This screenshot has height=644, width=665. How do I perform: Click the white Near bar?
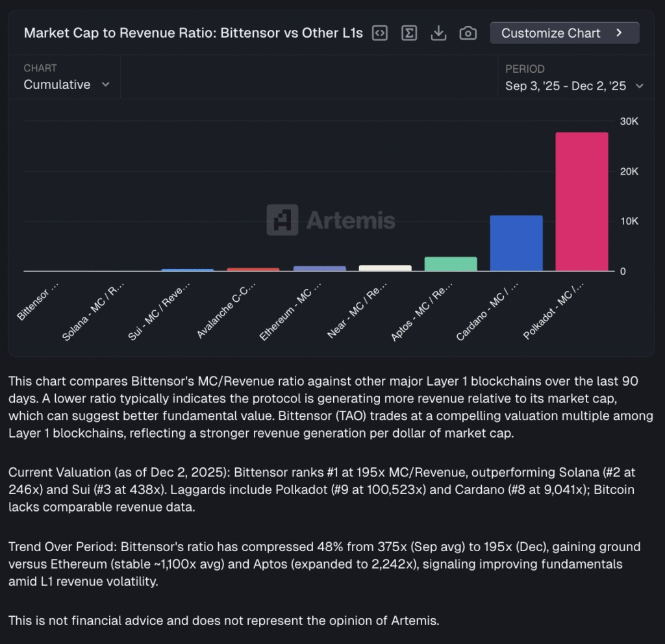pos(385,267)
